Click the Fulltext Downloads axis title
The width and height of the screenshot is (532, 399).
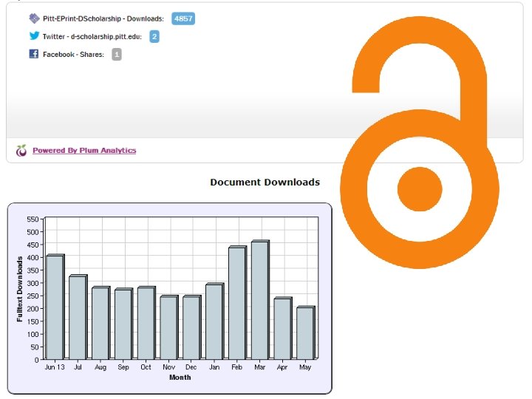(x=20, y=289)
